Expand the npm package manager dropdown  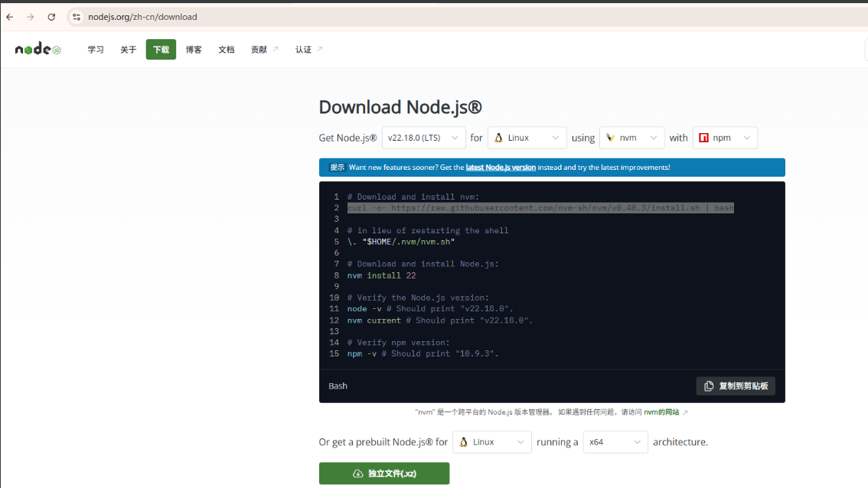pos(725,138)
